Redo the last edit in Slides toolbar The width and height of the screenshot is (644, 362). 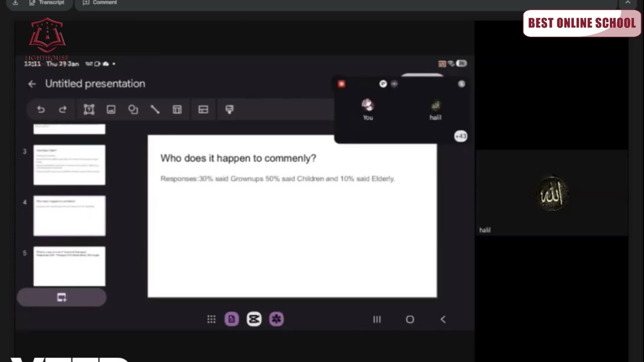click(x=62, y=110)
